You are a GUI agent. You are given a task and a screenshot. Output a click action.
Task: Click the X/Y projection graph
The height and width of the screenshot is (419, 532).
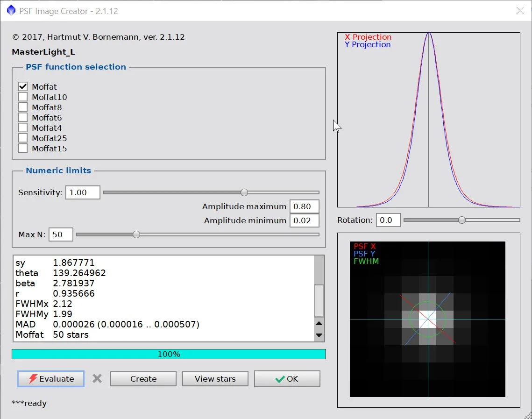click(x=428, y=120)
